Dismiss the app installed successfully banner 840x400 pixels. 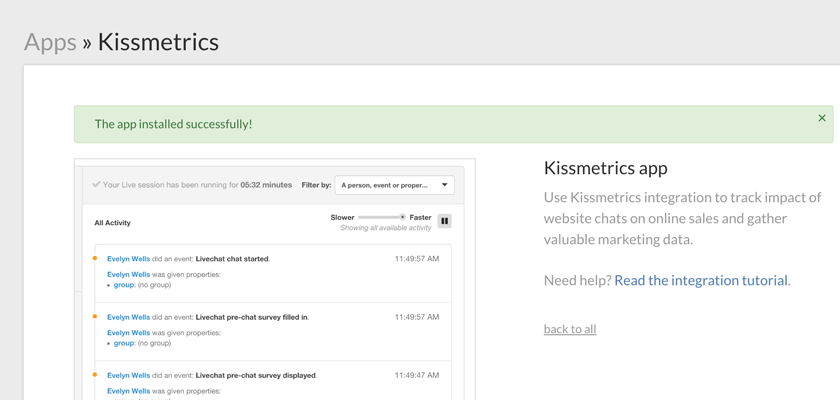pyautogui.click(x=822, y=118)
